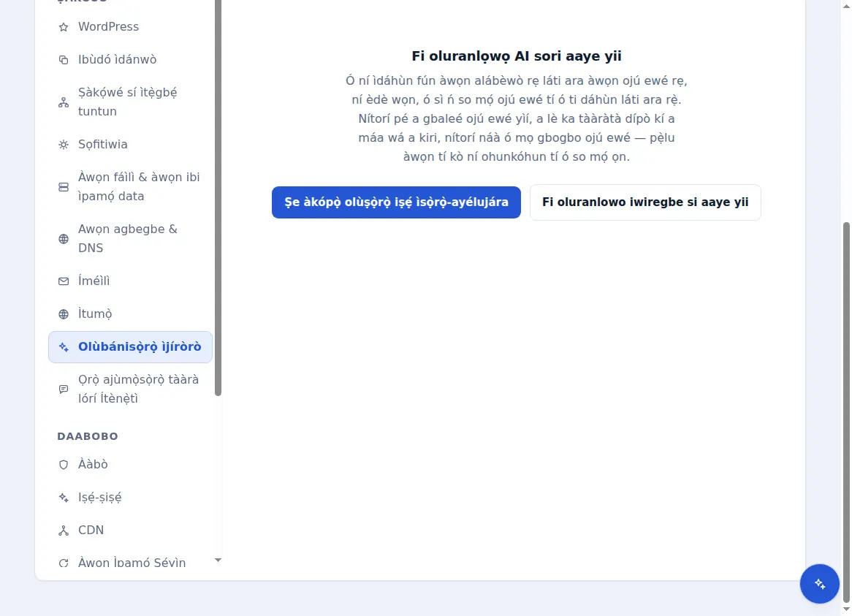Click the envelope icon beside Íméìlì
This screenshot has width=852, height=616.
64,281
